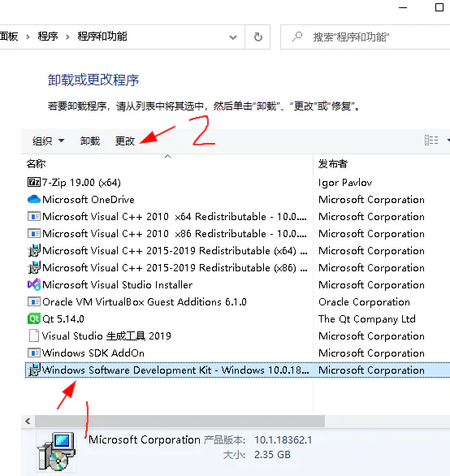450x476 pixels.
Task: Click the view options list icon
Action: pos(431,141)
